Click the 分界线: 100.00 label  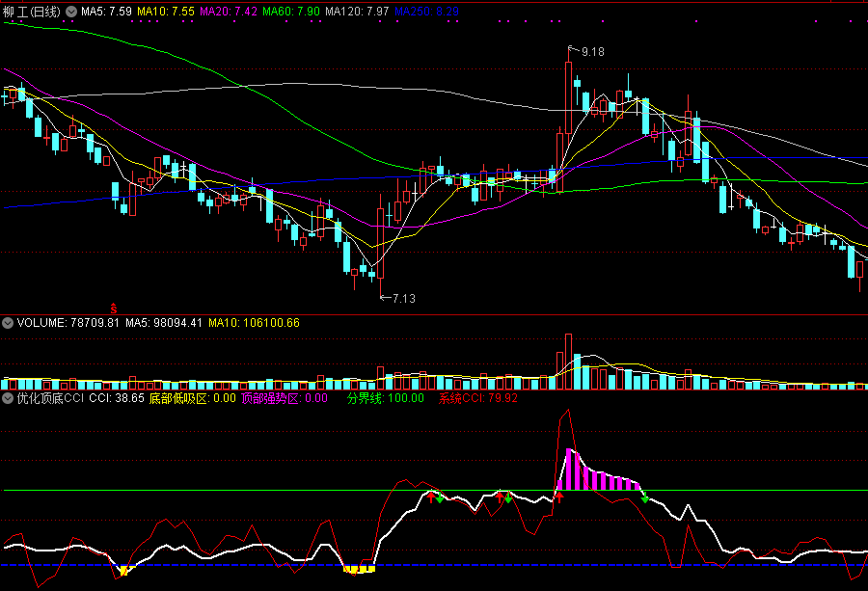coord(386,398)
